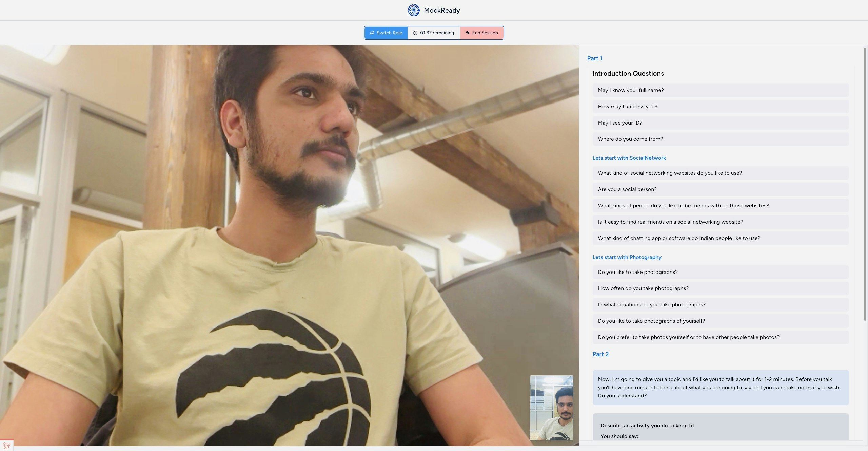
Task: Click the Part 1 heading
Action: click(595, 58)
